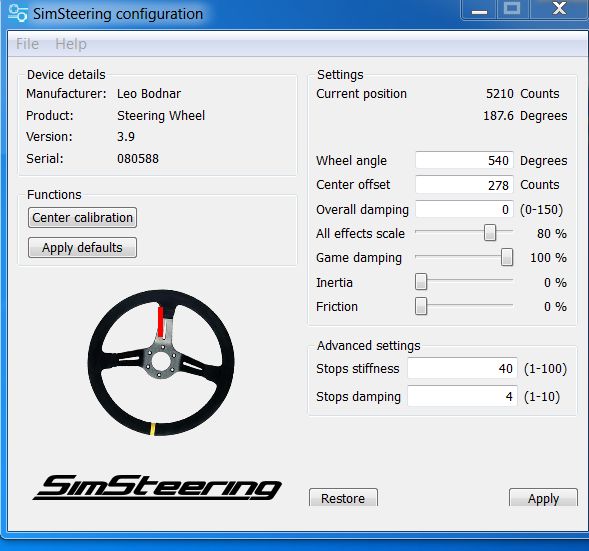Click the Center offset counts field
Image resolution: width=589 pixels, height=551 pixels.
pos(464,185)
